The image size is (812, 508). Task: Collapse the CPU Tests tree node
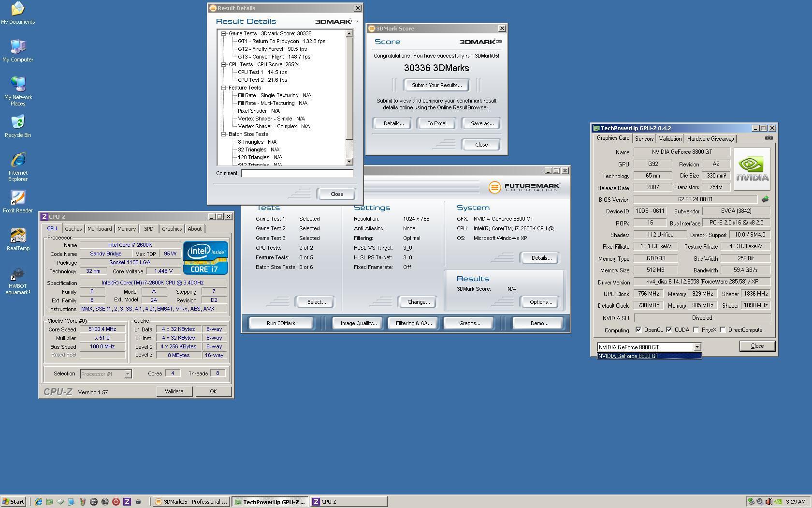click(223, 64)
